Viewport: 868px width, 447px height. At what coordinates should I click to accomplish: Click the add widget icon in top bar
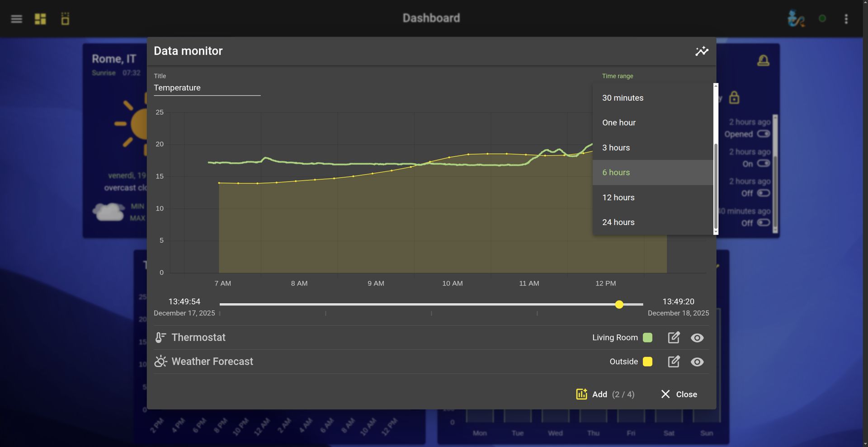click(x=65, y=19)
